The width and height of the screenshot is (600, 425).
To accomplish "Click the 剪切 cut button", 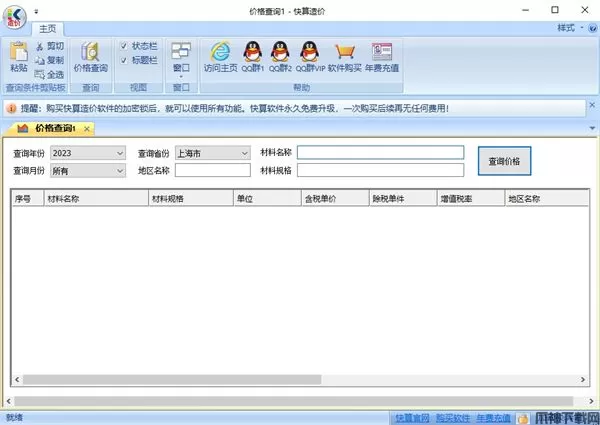I will click(50, 46).
